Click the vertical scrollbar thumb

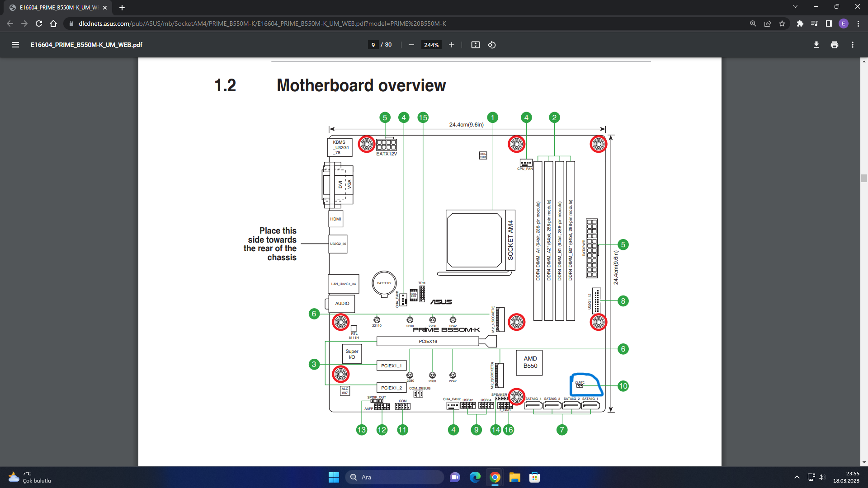click(x=864, y=178)
